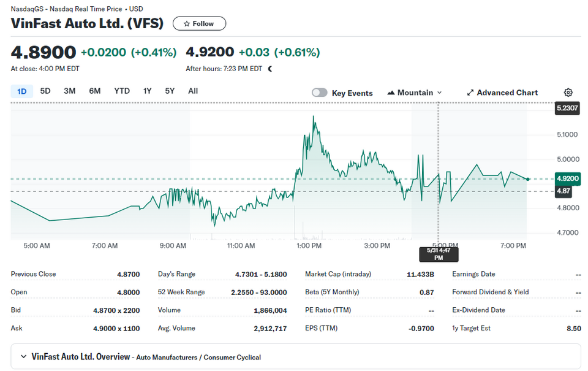Open the Advanced Chart link

tap(502, 93)
